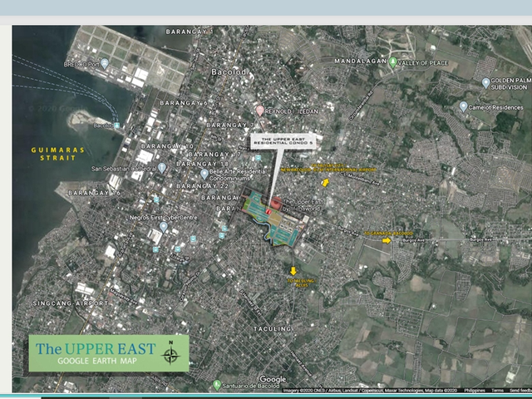The height and width of the screenshot is (399, 532).
Task: Click the transit icon beside Barangay 17
Action: click(258, 158)
